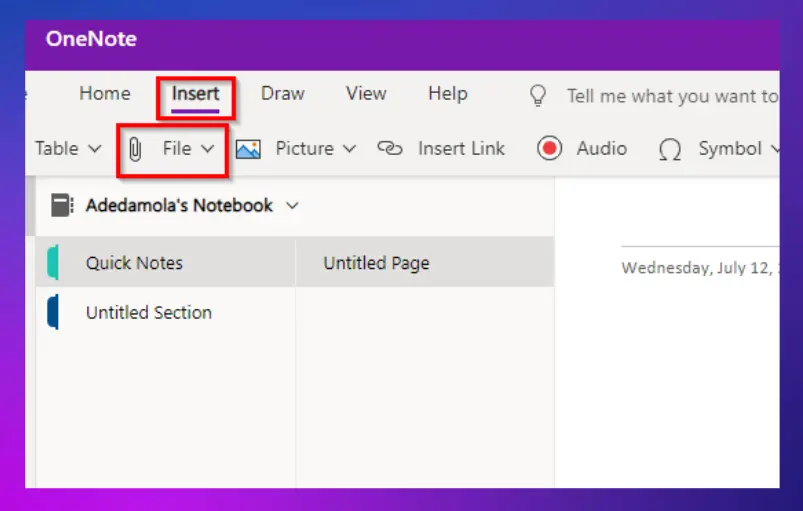This screenshot has height=511, width=803.
Task: Select the Quick Notes section
Action: [x=165, y=263]
